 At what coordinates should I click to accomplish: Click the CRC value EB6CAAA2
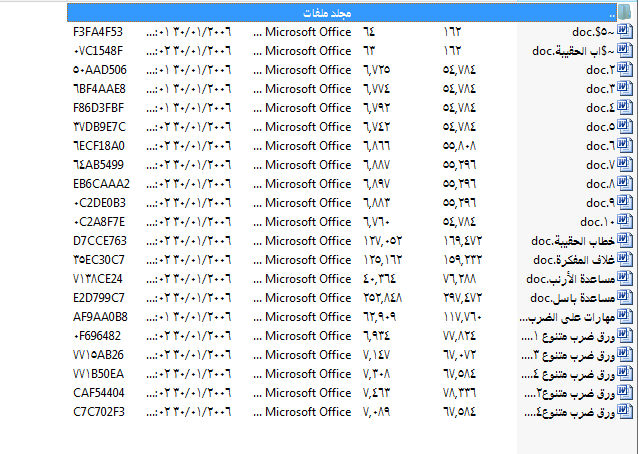pyautogui.click(x=101, y=184)
